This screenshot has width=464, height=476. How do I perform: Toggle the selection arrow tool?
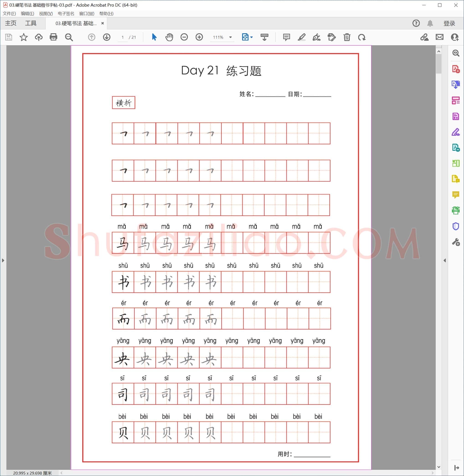click(154, 37)
